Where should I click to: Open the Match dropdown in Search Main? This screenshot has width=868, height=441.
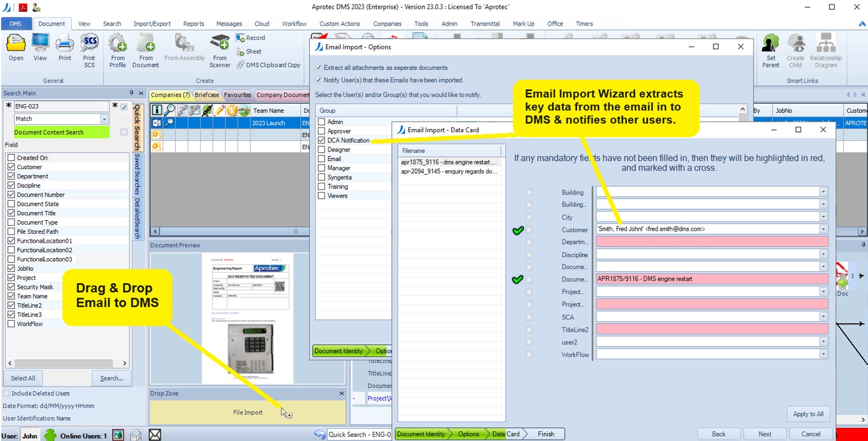click(x=104, y=119)
